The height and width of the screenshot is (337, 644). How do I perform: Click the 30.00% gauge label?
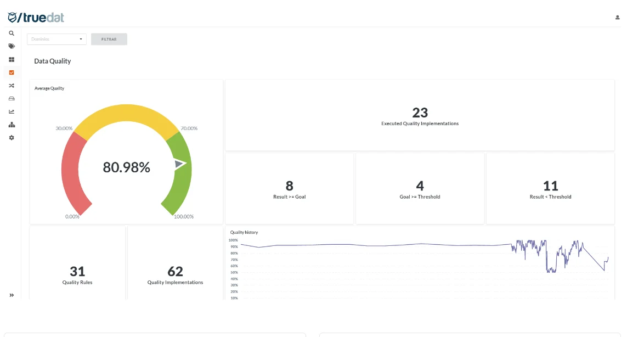64,128
